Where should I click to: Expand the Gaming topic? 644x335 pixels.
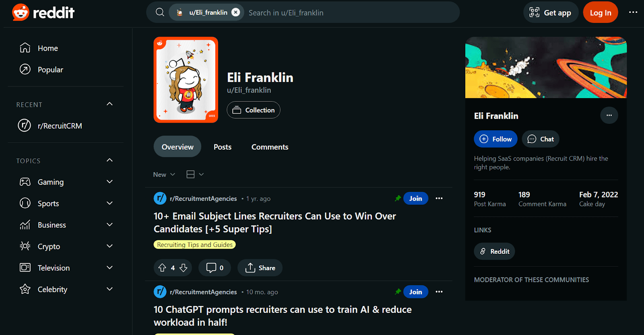pyautogui.click(x=109, y=182)
